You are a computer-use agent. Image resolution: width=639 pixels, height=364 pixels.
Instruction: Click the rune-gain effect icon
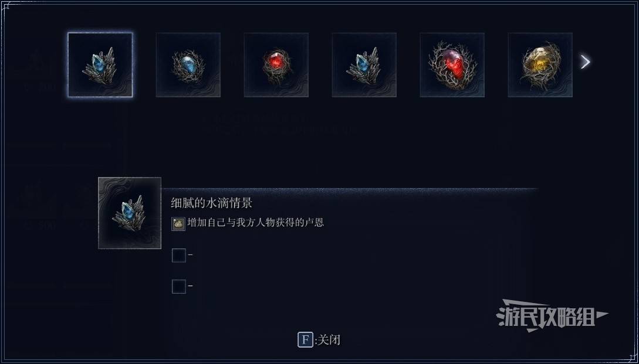tap(178, 224)
